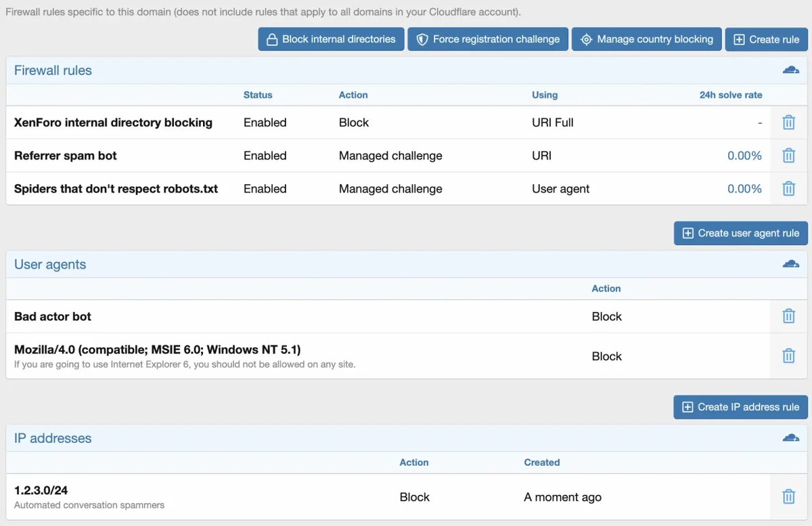Open the solve rate link for Spiders rule
The width and height of the screenshot is (812, 526).
(744, 188)
